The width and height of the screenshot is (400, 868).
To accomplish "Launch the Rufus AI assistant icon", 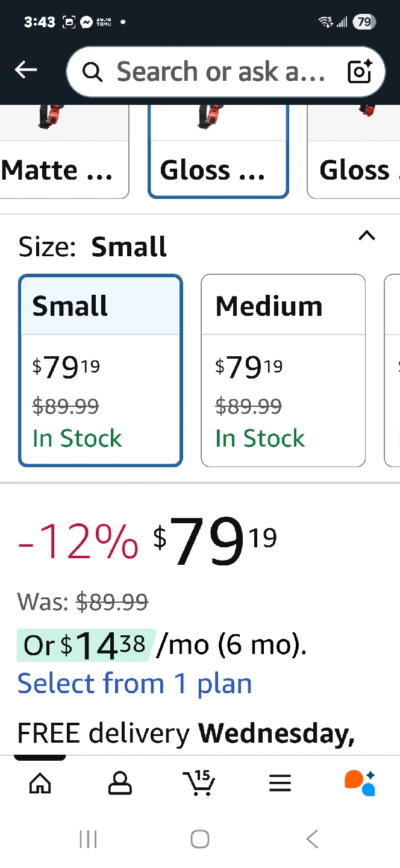I will tap(360, 783).
